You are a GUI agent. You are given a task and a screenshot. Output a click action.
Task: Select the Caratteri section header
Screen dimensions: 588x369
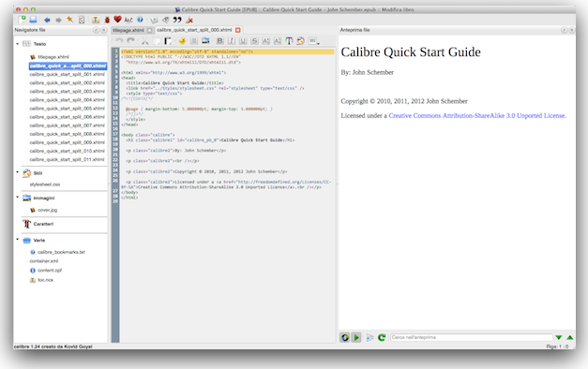point(43,224)
